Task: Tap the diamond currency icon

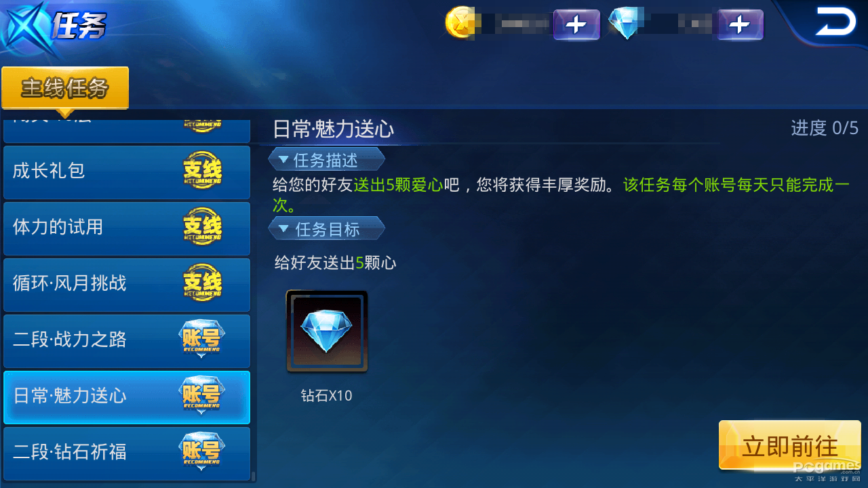Action: coord(625,24)
